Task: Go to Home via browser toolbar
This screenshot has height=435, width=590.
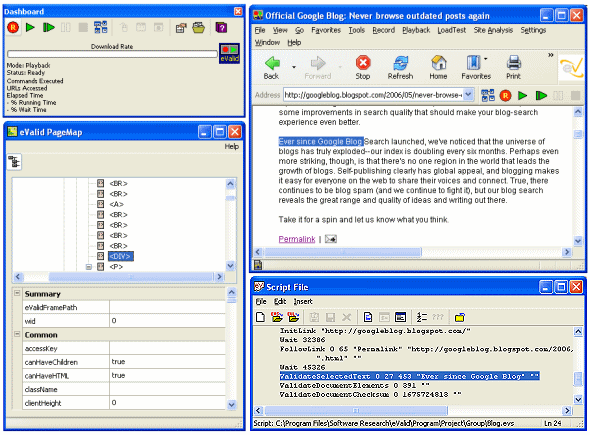Action: (x=438, y=68)
